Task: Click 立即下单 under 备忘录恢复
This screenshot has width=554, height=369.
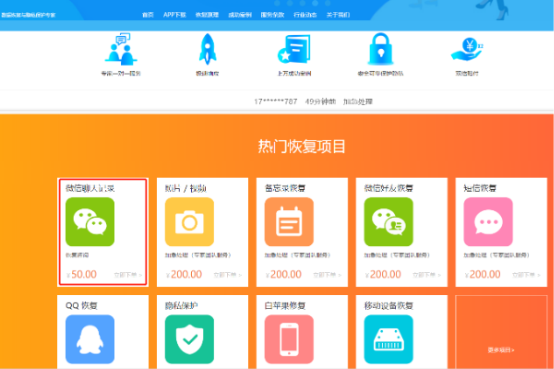Action: click(327, 275)
